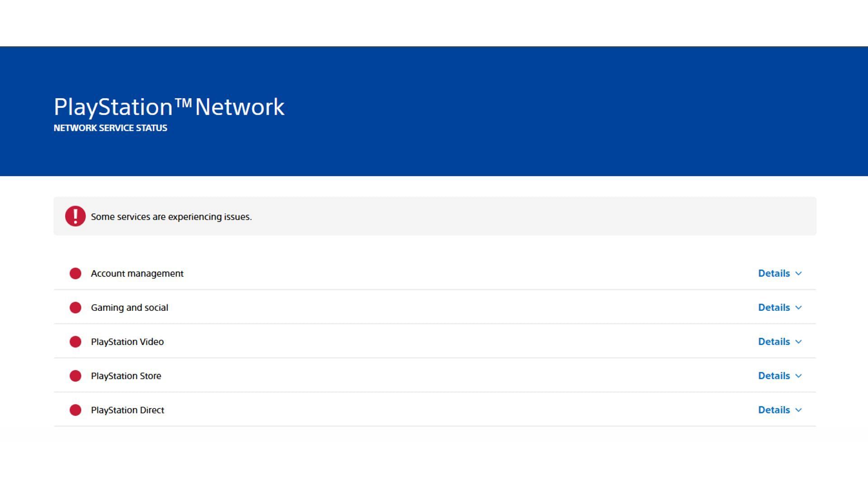The height and width of the screenshot is (488, 868).
Task: Click the red status dot beside PlayStation Video
Action: coord(75,342)
